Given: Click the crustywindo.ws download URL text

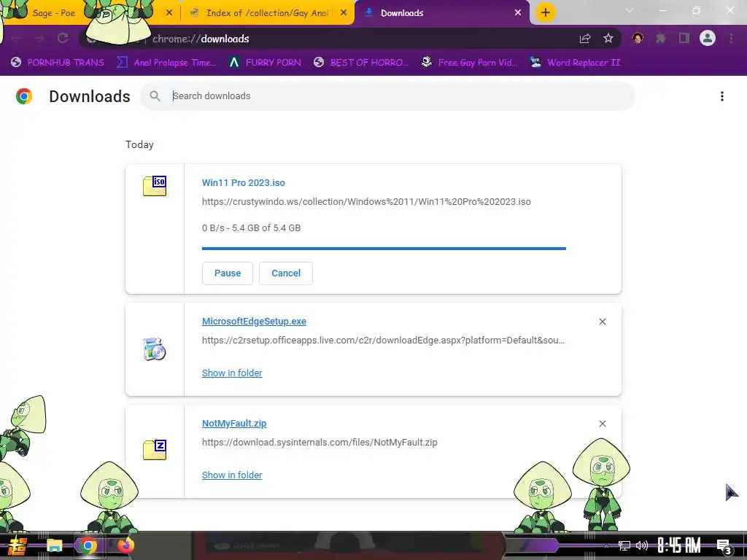Looking at the screenshot, I should click(366, 202).
